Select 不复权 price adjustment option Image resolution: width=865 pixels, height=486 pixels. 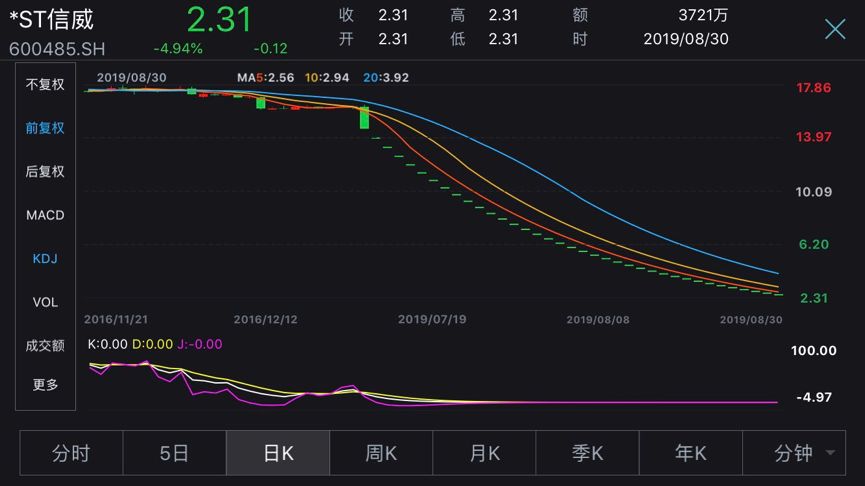tap(45, 84)
